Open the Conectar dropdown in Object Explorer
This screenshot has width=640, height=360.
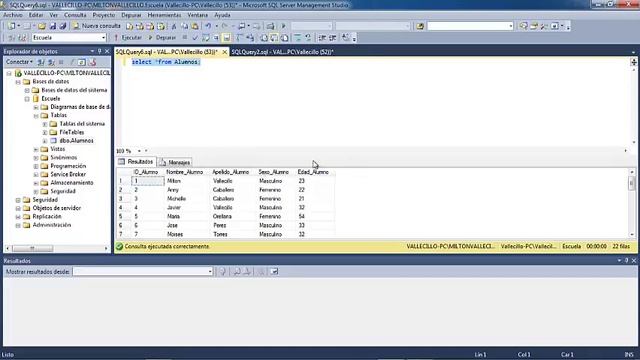[x=19, y=62]
